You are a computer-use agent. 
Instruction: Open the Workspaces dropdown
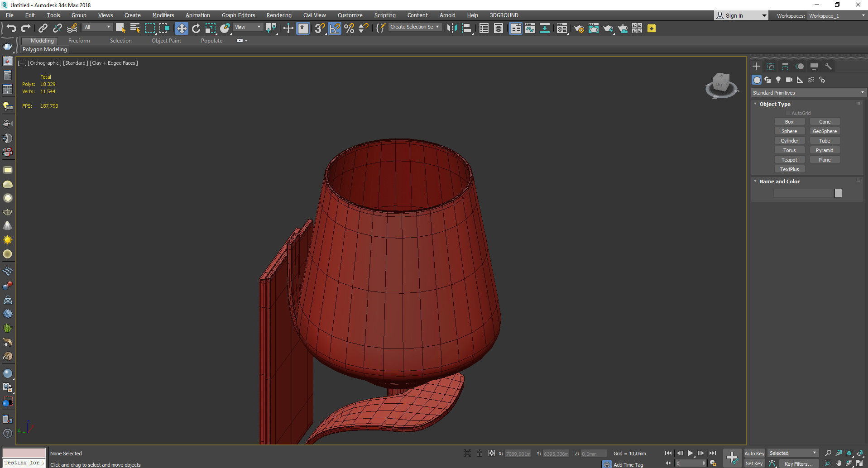click(837, 16)
